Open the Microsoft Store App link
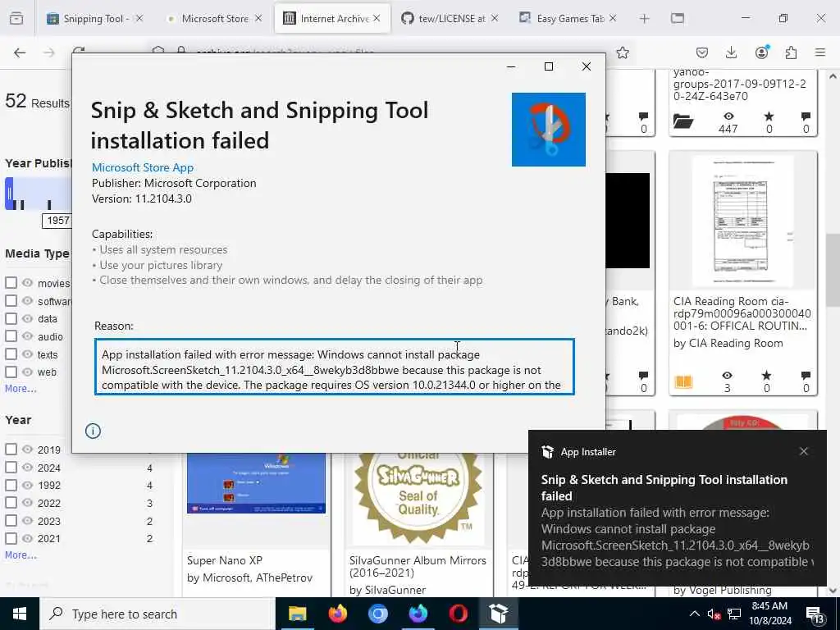 (143, 167)
